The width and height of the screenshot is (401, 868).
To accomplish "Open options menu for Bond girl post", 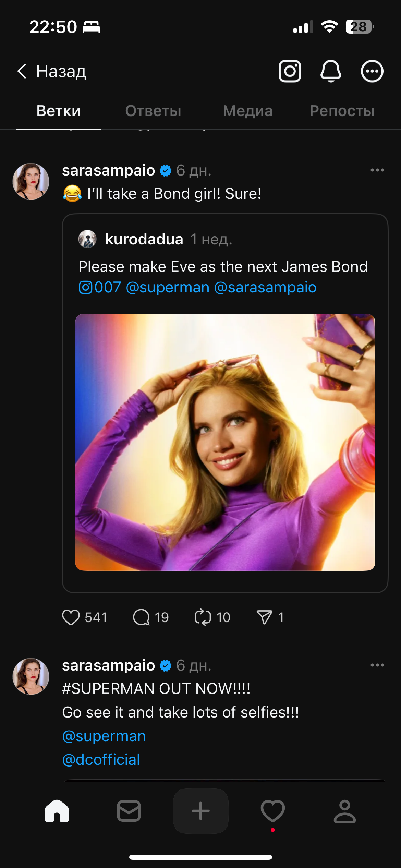I will 377,170.
